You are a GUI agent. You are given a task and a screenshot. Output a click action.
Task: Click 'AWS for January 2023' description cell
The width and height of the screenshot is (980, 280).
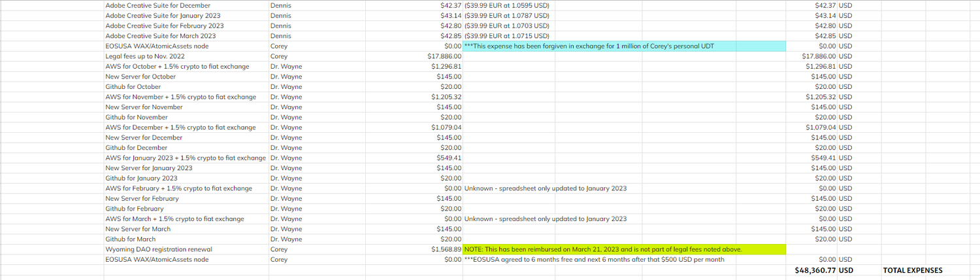click(186, 158)
